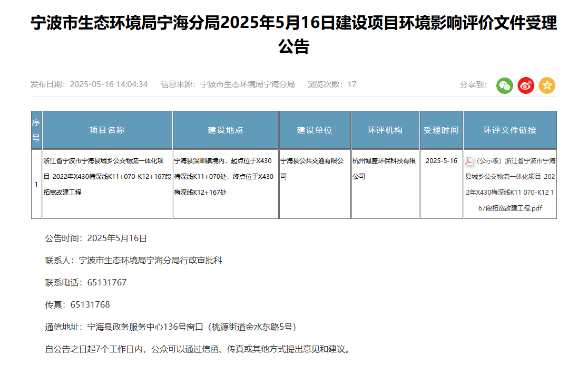588x373 pixels.
Task: Click the 联系电话 65131767 line
Action: tap(86, 283)
